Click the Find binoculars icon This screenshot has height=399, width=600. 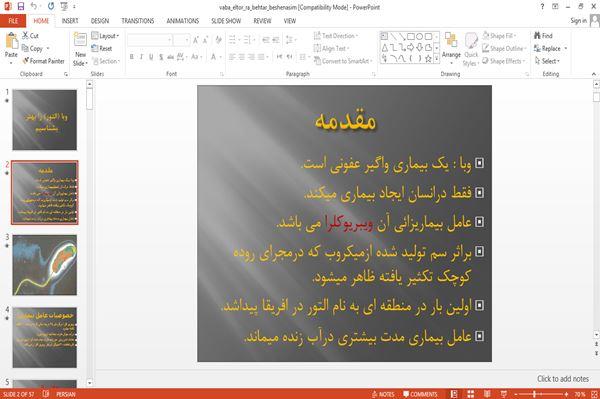point(537,36)
